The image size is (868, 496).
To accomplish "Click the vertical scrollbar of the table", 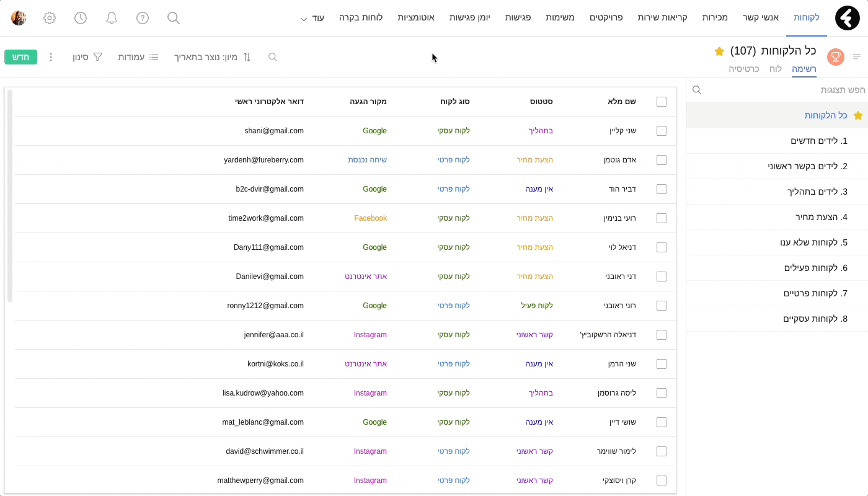I will [x=10, y=196].
